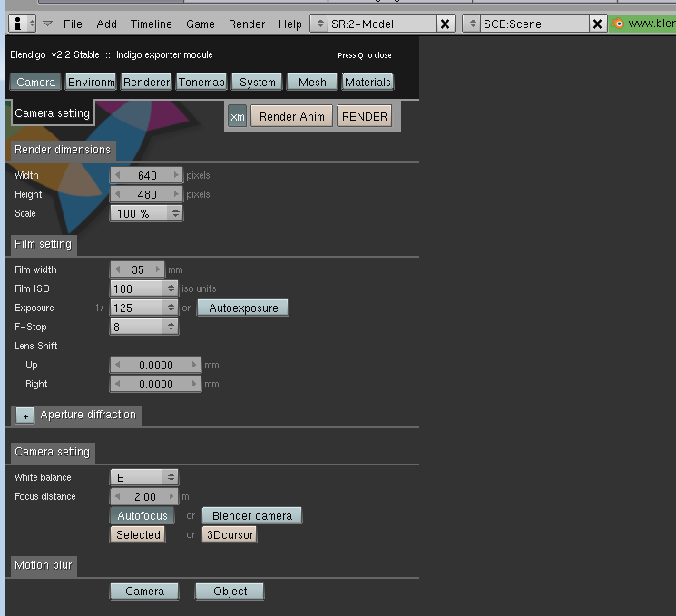Delete screen with X beside SR:2-Model
The width and height of the screenshot is (676, 616).
coord(446,24)
